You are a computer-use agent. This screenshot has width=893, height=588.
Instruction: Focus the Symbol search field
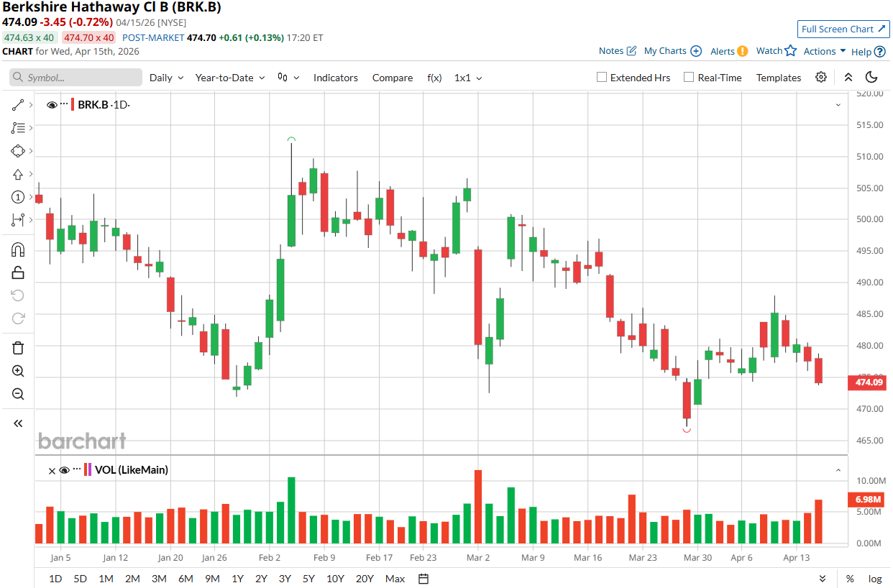pos(75,78)
